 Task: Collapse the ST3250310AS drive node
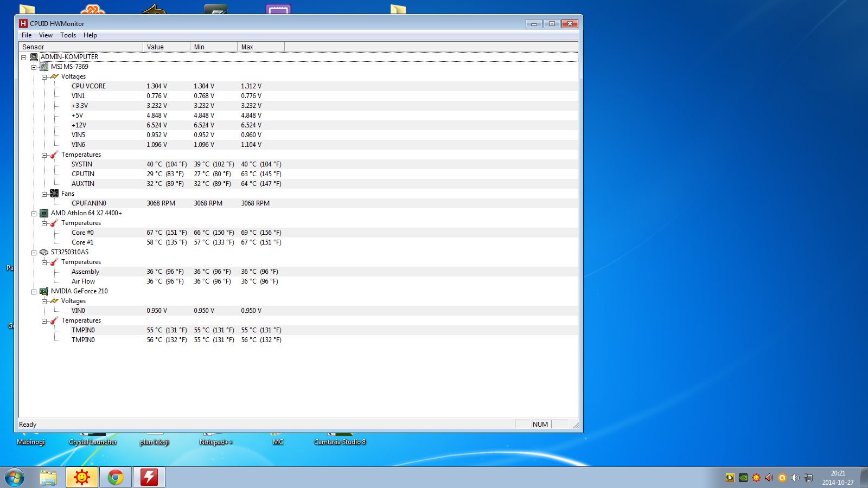coord(34,253)
